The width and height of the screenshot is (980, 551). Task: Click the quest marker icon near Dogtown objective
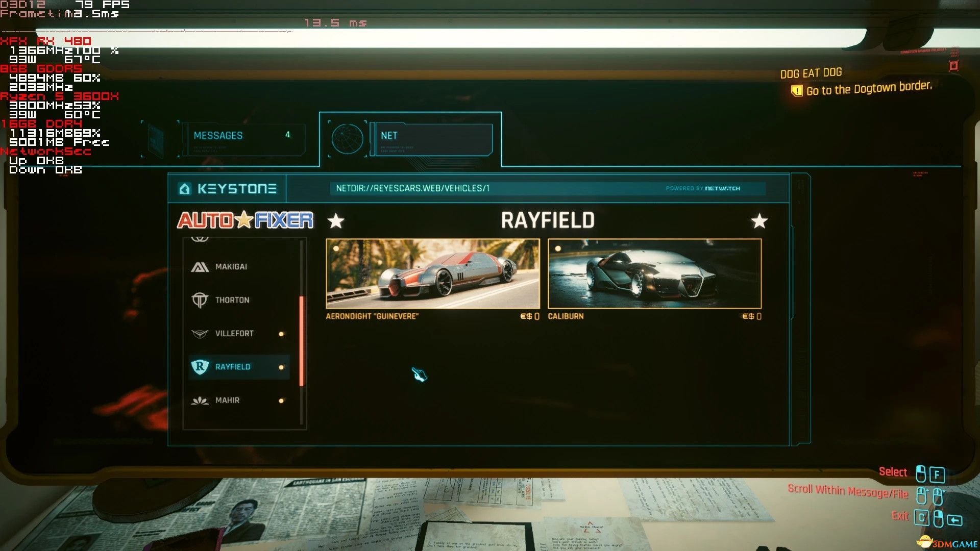(x=796, y=91)
